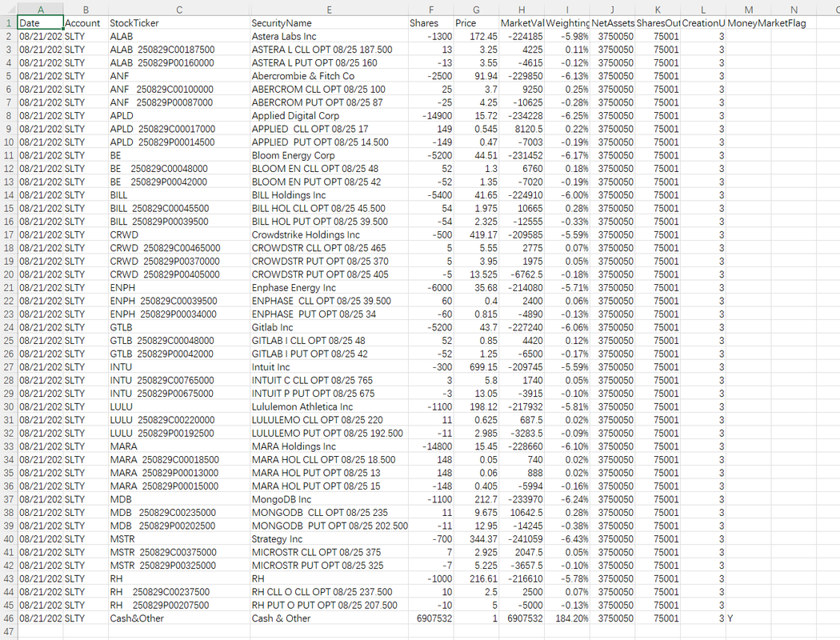The width and height of the screenshot is (840, 640).
Task: Select the cell reading MARA Holdings Inc
Action: (x=329, y=446)
